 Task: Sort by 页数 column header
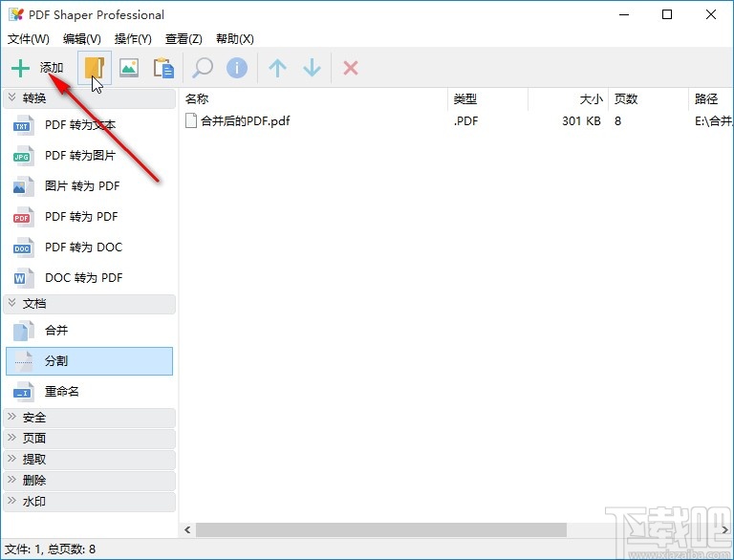pyautogui.click(x=626, y=98)
